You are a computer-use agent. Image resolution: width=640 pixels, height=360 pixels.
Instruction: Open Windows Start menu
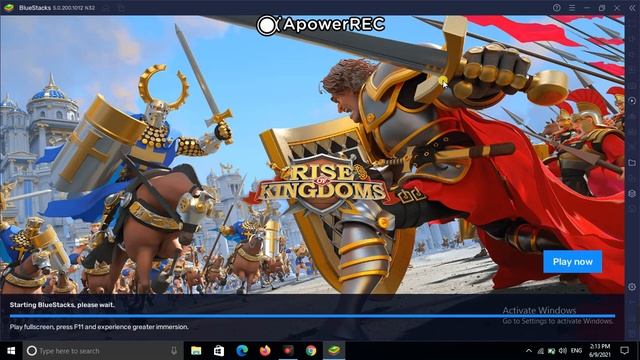pos(11,351)
